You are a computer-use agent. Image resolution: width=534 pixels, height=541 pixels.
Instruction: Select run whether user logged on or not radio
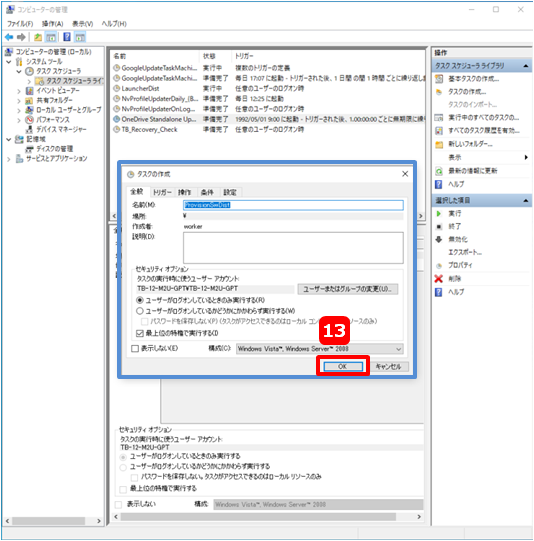tap(140, 311)
